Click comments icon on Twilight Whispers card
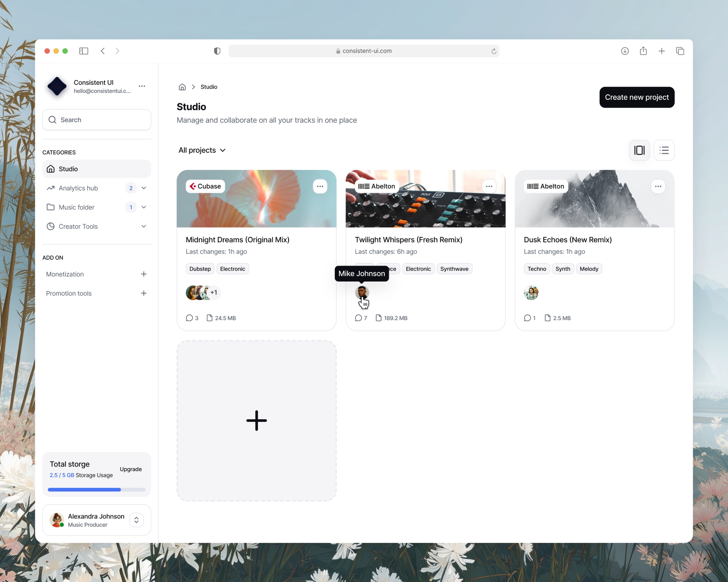 358,318
